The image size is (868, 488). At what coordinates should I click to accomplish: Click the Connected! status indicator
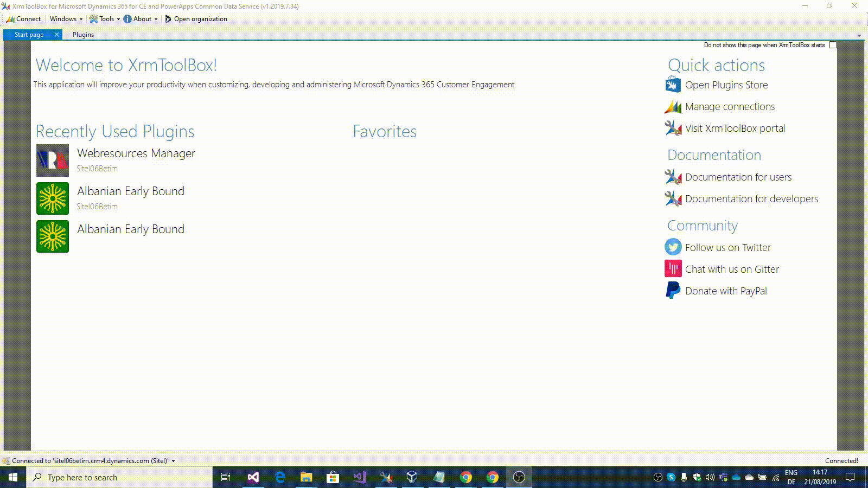tap(841, 460)
